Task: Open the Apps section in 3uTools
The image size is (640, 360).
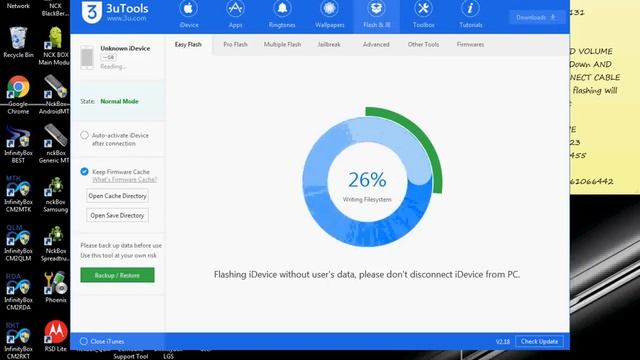Action: coord(235,15)
